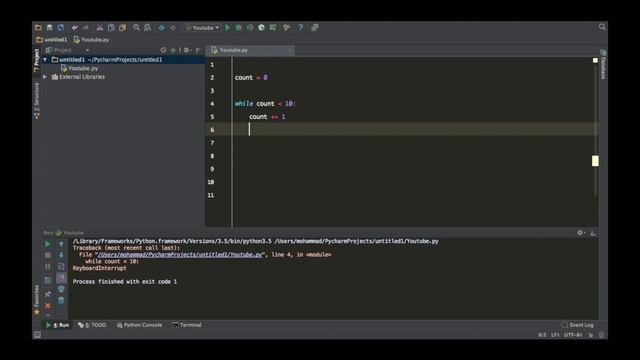
Task: Toggle the Favorites tool window side tab
Action: (x=37, y=300)
